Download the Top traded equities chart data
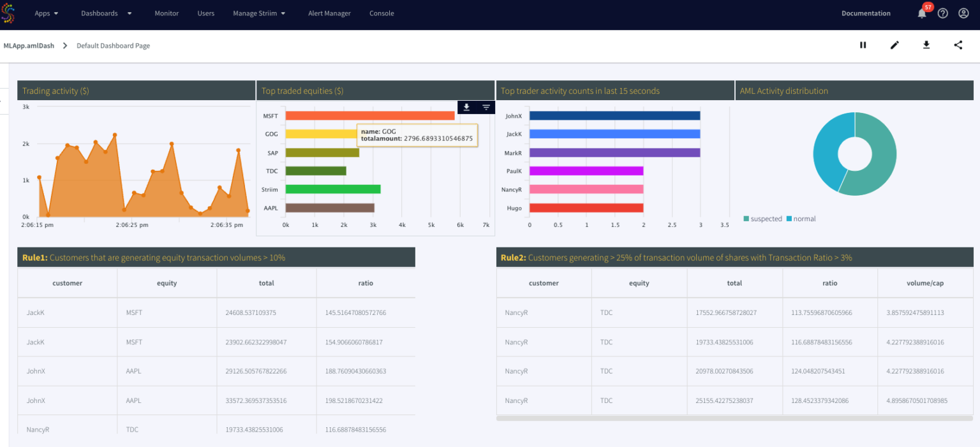 pos(466,107)
